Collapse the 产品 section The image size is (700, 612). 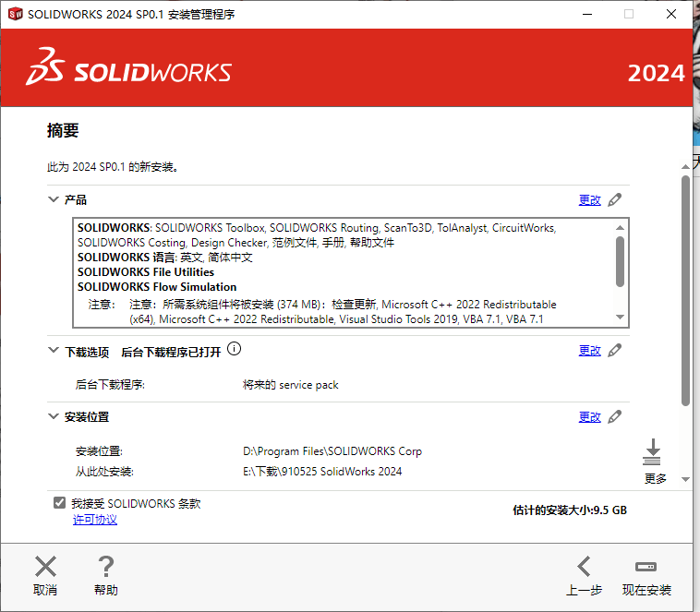point(54,199)
